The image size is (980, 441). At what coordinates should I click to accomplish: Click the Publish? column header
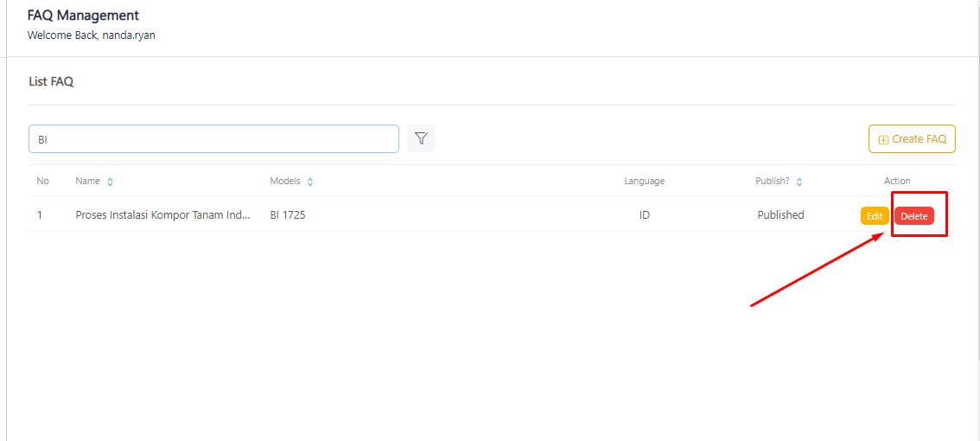coord(772,181)
